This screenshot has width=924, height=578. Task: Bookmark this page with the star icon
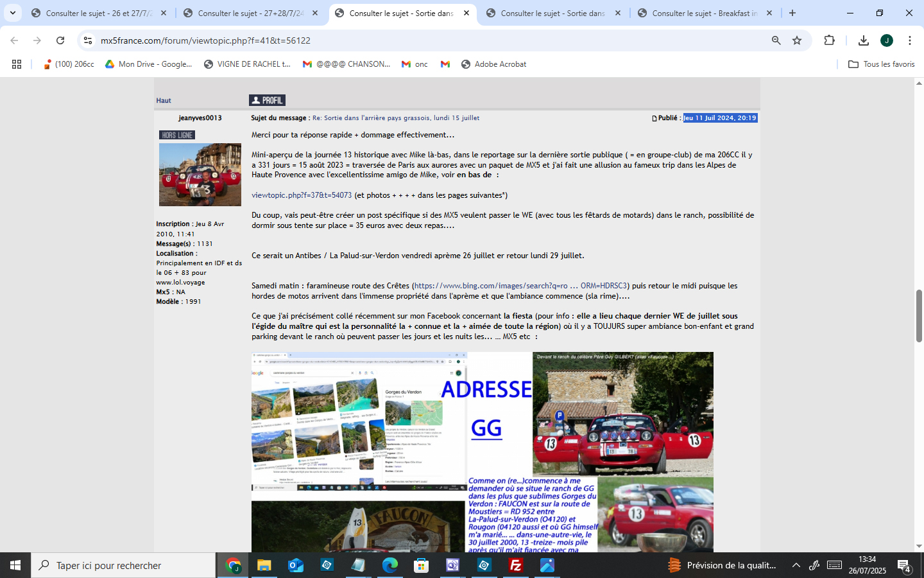tap(797, 40)
